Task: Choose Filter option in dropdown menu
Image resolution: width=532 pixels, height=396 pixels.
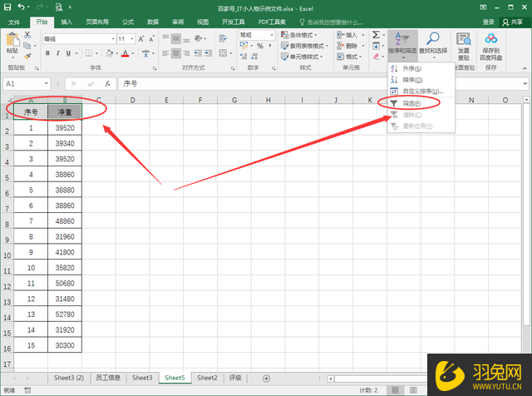Action: (421, 103)
